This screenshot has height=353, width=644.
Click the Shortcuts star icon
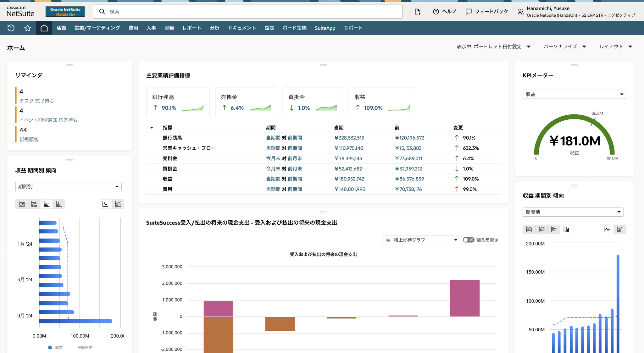coord(28,28)
